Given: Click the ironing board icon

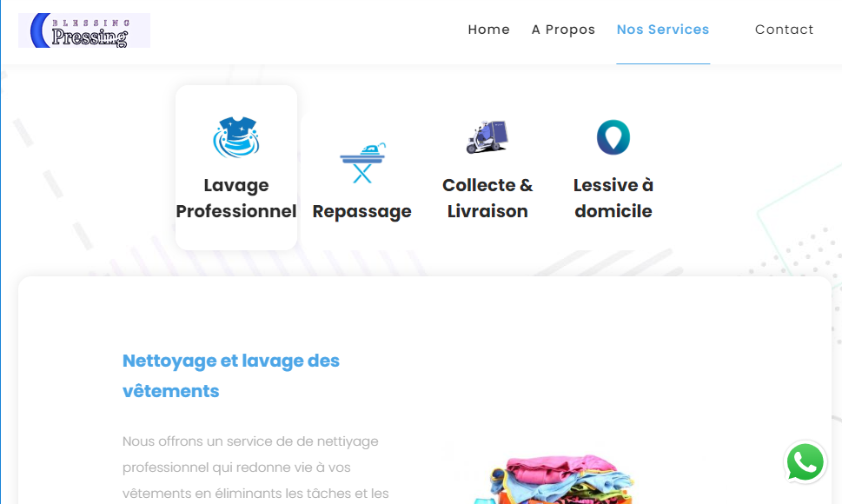Looking at the screenshot, I should coord(362,162).
